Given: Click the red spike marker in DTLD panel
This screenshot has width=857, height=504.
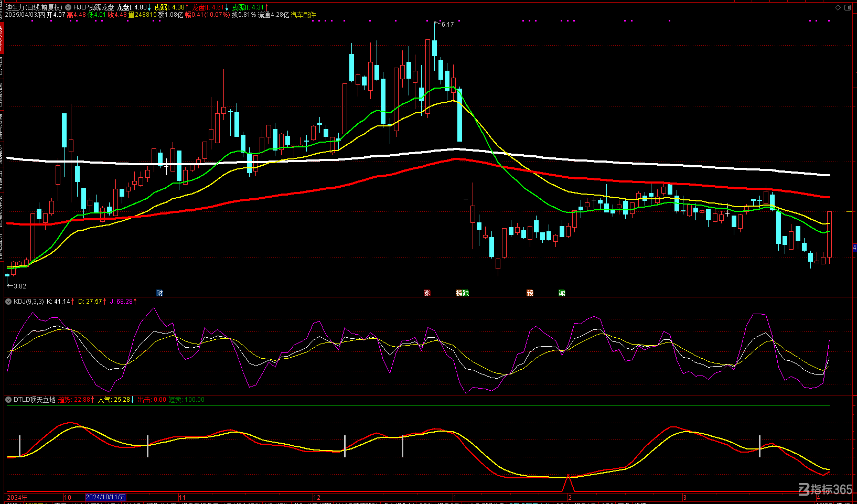Looking at the screenshot, I should pyautogui.click(x=568, y=483).
